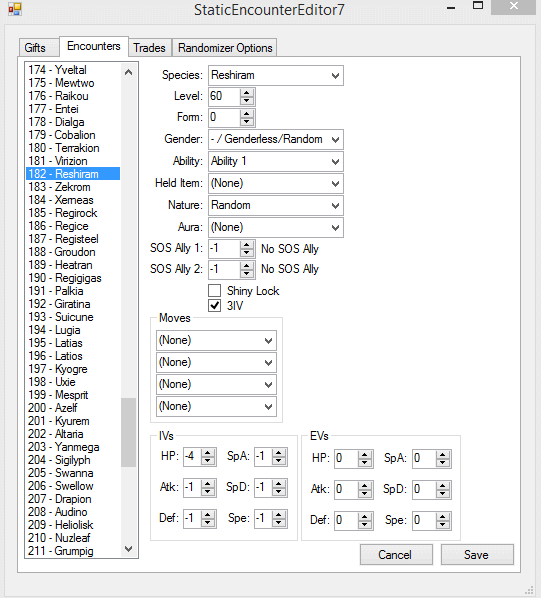Increase the Spe IV with up arrow
This screenshot has width=541, height=598.
279,514
